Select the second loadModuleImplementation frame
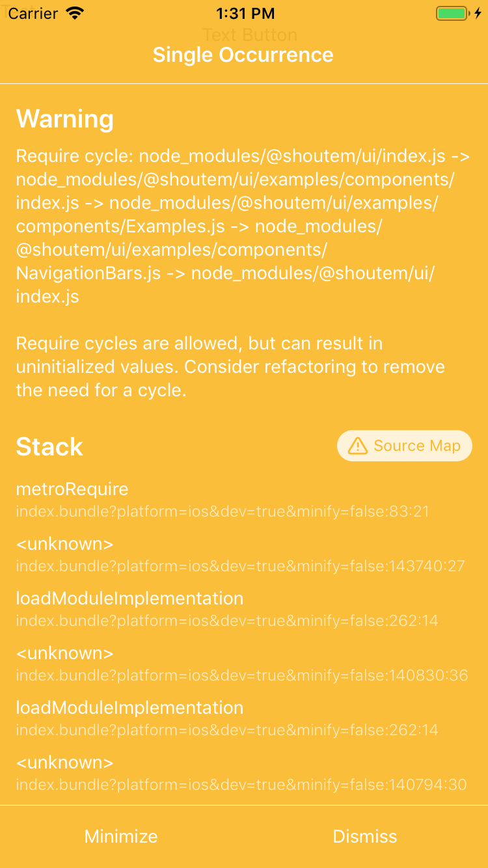This screenshot has width=488, height=868. (x=129, y=707)
